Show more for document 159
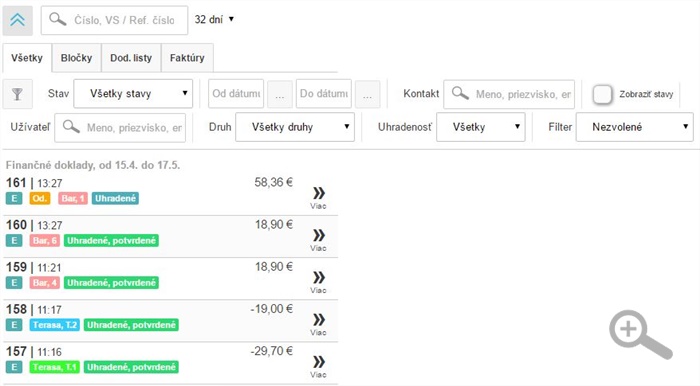The image size is (700, 386). click(319, 282)
